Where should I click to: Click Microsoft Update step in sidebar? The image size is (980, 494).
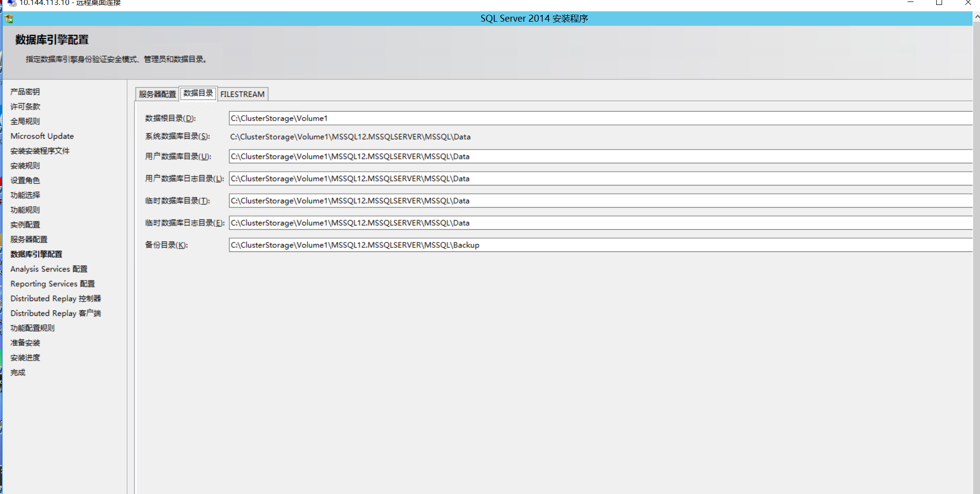(42, 136)
